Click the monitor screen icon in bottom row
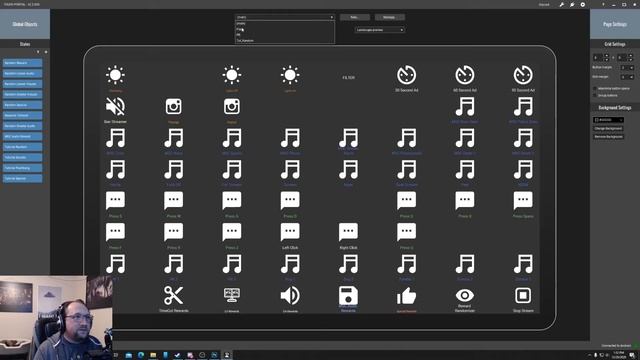The width and height of the screenshot is (640, 360). pyautogui.click(x=232, y=295)
